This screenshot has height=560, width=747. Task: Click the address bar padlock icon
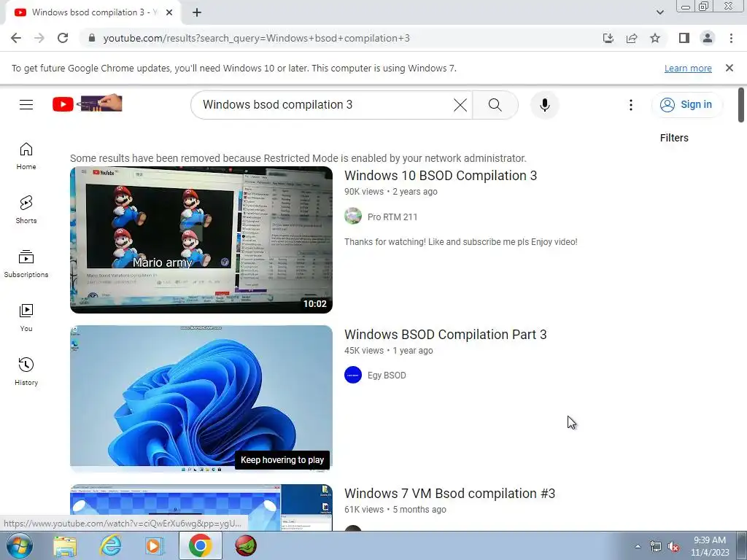[91, 38]
